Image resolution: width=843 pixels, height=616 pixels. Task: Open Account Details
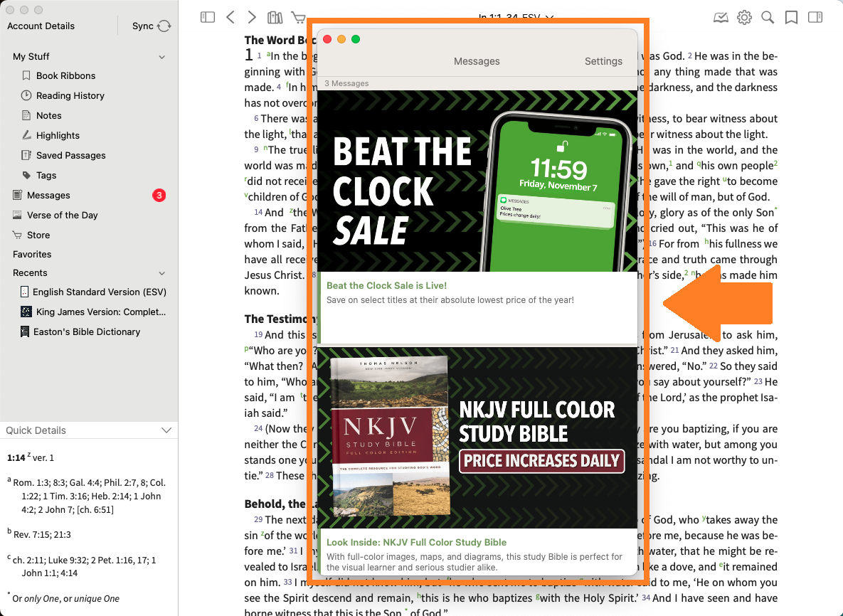coord(41,26)
